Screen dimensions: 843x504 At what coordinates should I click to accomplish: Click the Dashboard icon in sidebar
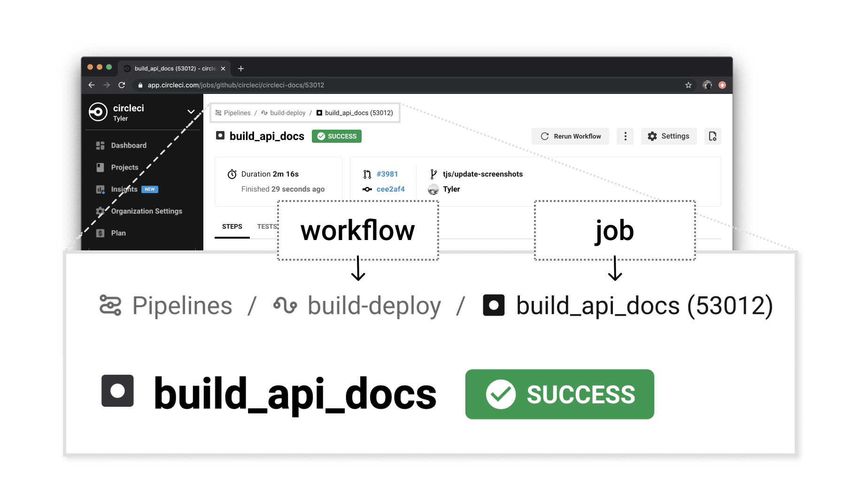click(x=100, y=146)
